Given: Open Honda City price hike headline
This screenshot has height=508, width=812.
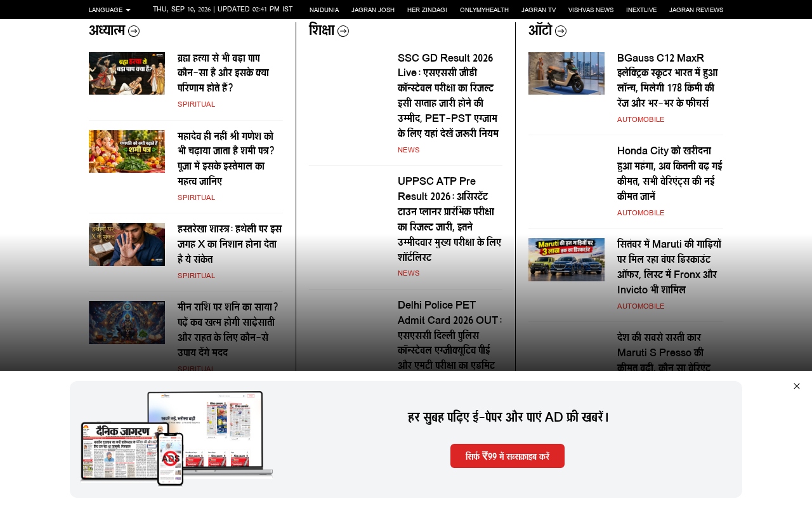Looking at the screenshot, I should click(670, 173).
